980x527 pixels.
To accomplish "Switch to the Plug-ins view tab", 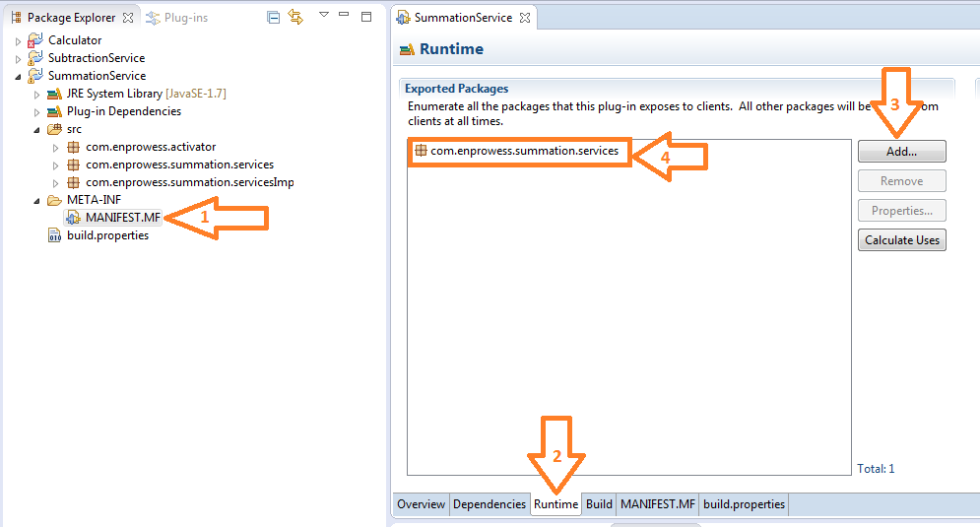I will [x=178, y=18].
